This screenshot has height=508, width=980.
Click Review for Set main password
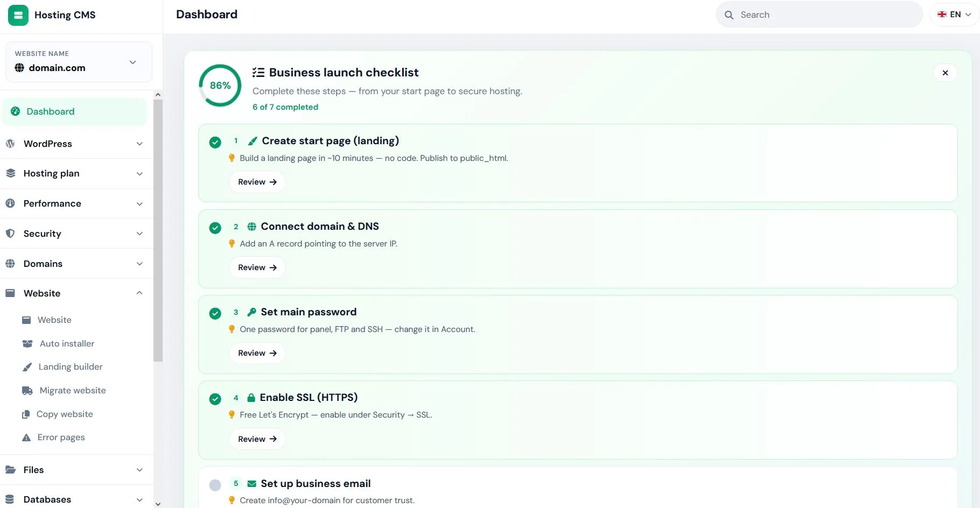tap(257, 353)
